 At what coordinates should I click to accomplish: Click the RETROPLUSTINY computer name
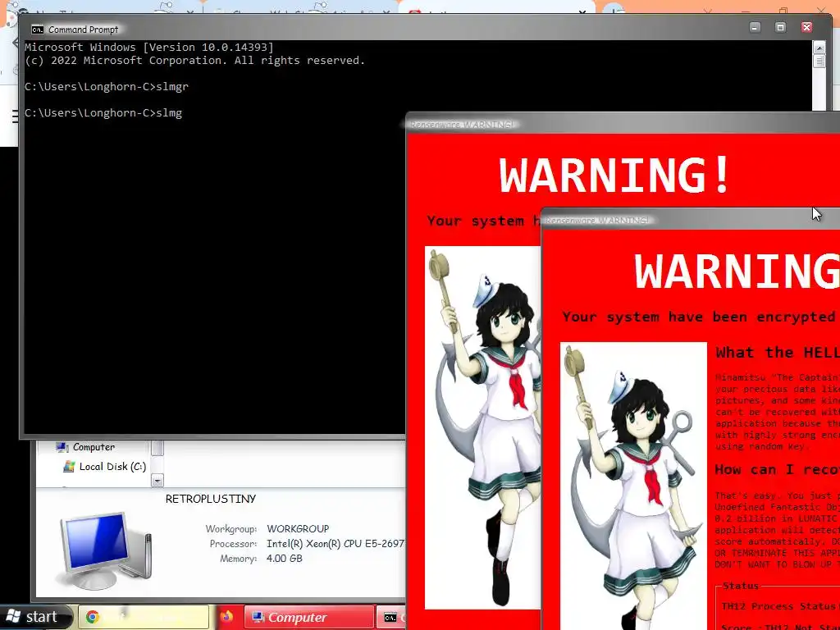click(x=211, y=499)
